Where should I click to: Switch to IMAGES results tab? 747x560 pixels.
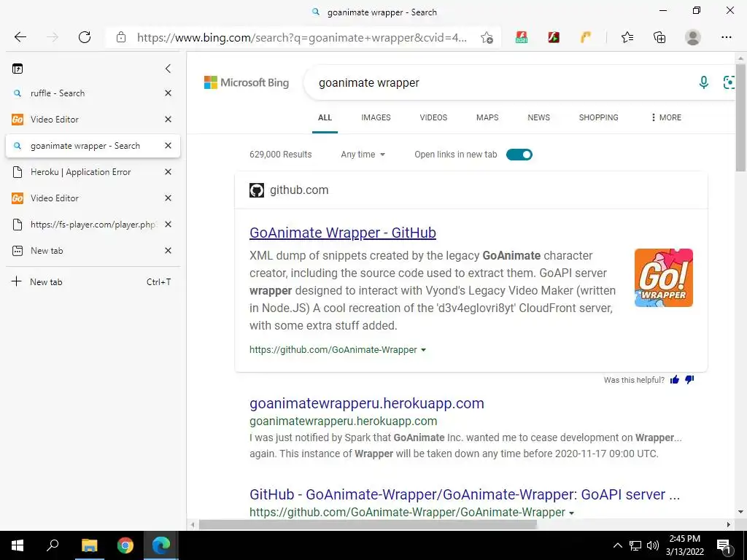[376, 117]
